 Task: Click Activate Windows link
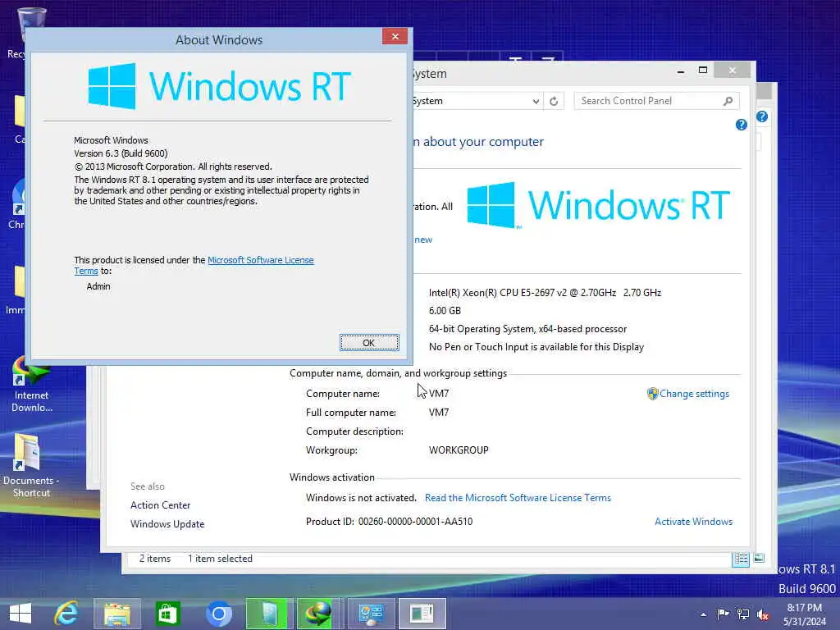693,521
